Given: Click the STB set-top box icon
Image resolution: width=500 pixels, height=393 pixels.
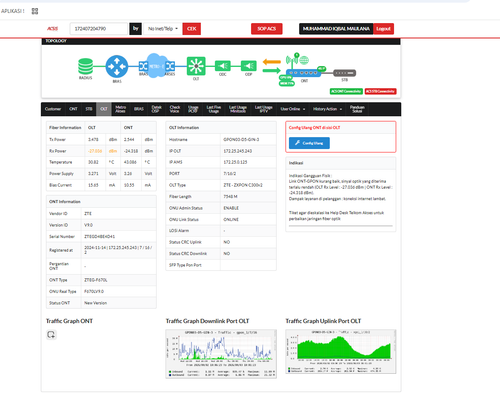Looking at the screenshot, I should 345,73.
